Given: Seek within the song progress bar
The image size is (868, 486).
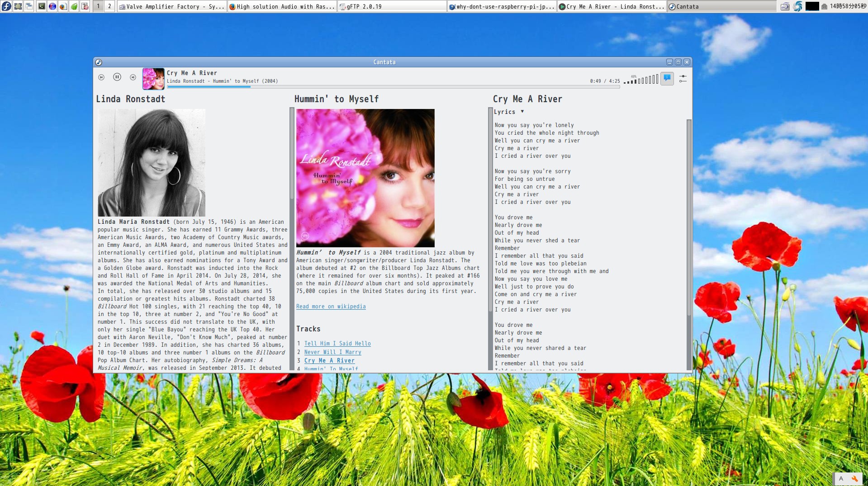Looking at the screenshot, I should coord(393,87).
